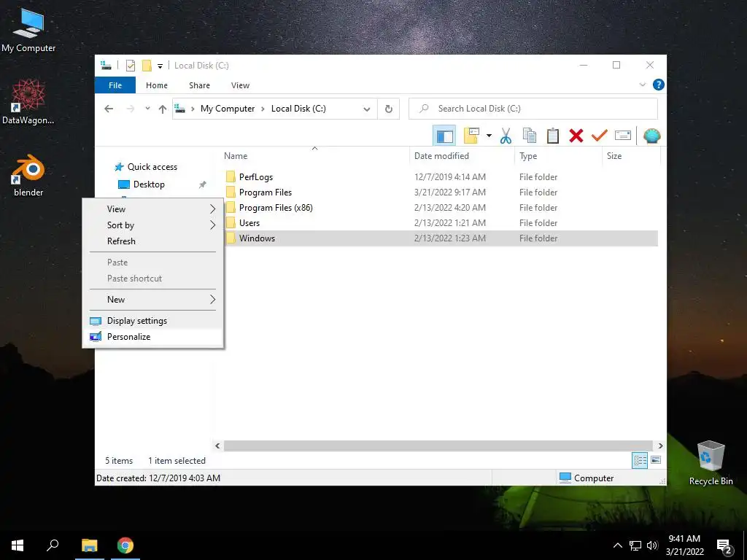Open My Computer desktop icon
The height and width of the screenshot is (560, 747).
point(28,29)
